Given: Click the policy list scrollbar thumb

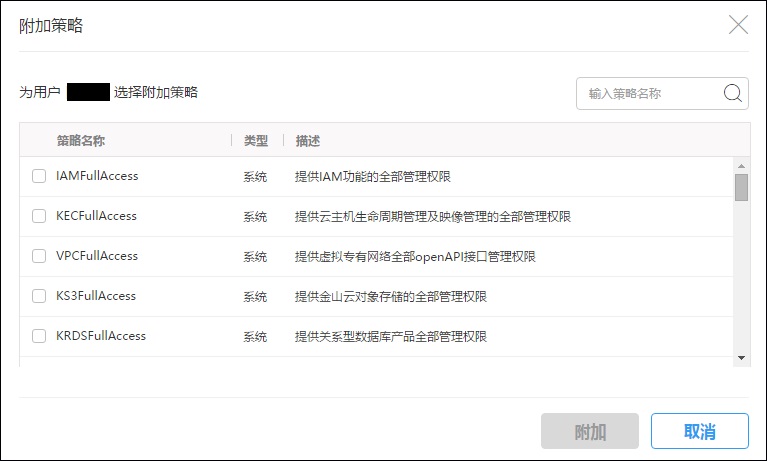Looking at the screenshot, I should pyautogui.click(x=741, y=187).
